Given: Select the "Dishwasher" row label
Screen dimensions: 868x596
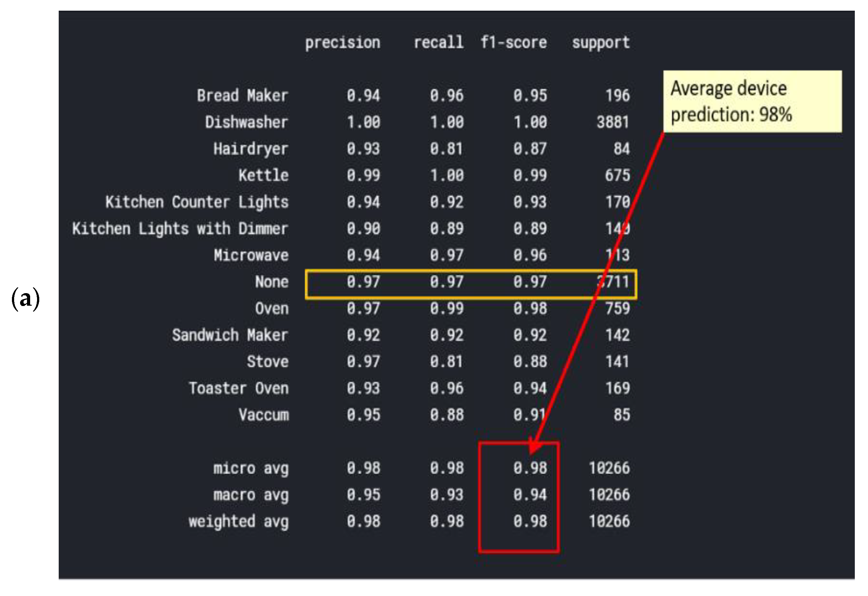Looking at the screenshot, I should pos(246,122).
